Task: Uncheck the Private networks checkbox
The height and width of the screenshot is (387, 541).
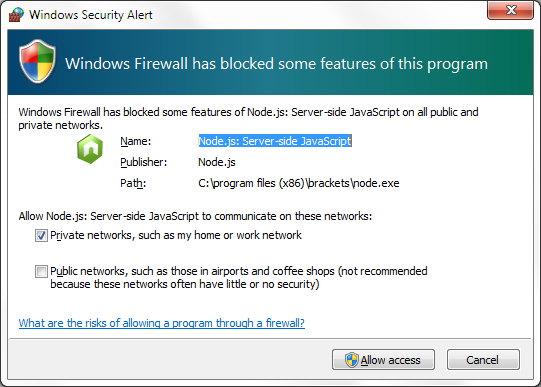Action: click(41, 236)
